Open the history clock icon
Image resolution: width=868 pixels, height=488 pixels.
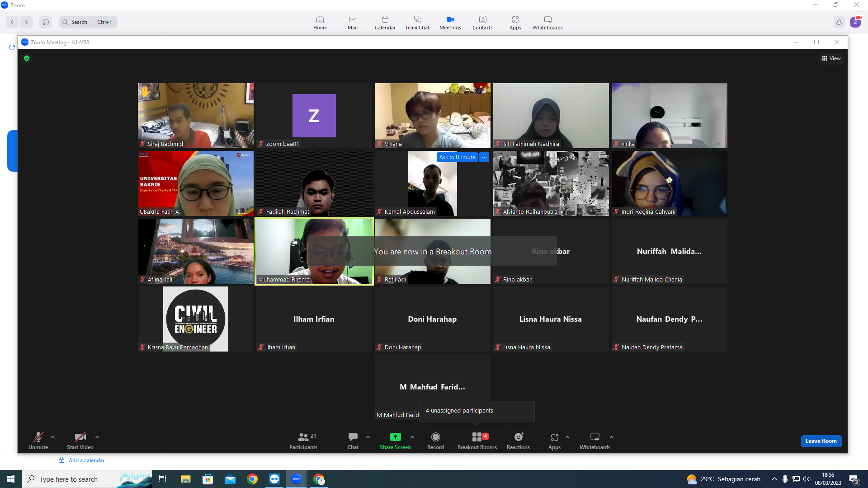pos(46,22)
